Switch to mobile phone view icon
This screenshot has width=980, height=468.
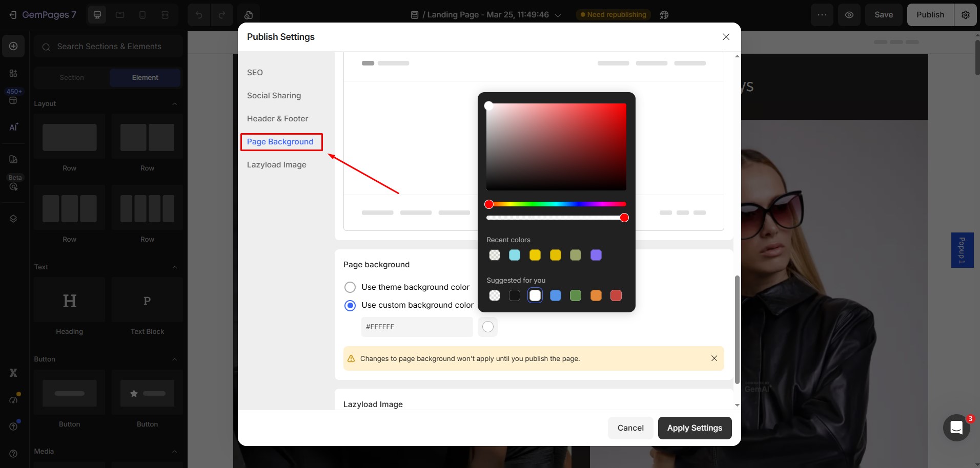point(142,15)
